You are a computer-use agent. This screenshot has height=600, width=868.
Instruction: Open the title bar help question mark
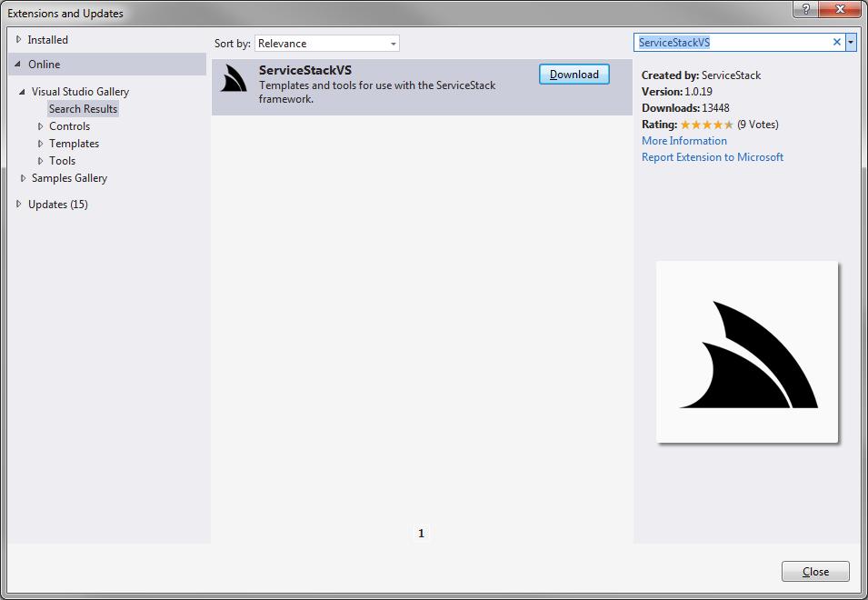pyautogui.click(x=806, y=9)
